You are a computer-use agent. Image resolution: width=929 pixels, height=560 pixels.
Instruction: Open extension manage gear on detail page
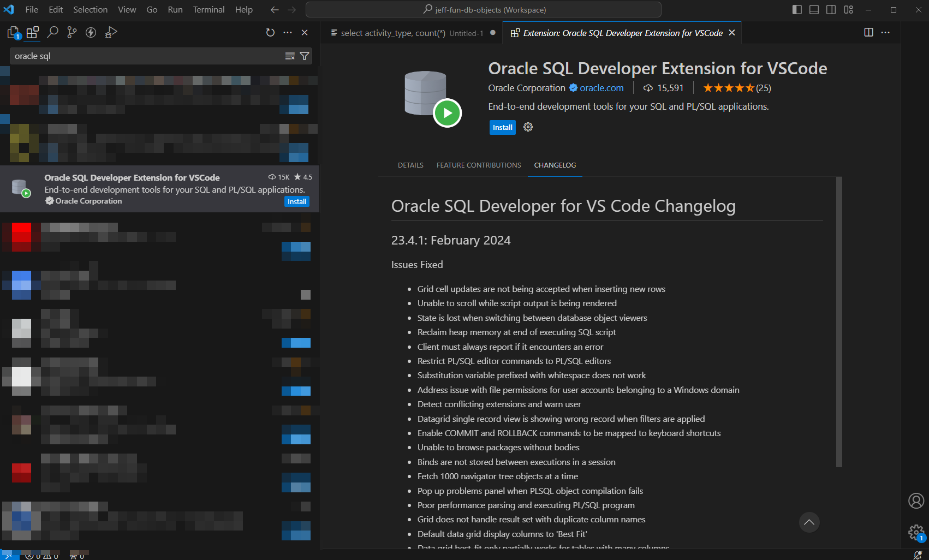(528, 127)
